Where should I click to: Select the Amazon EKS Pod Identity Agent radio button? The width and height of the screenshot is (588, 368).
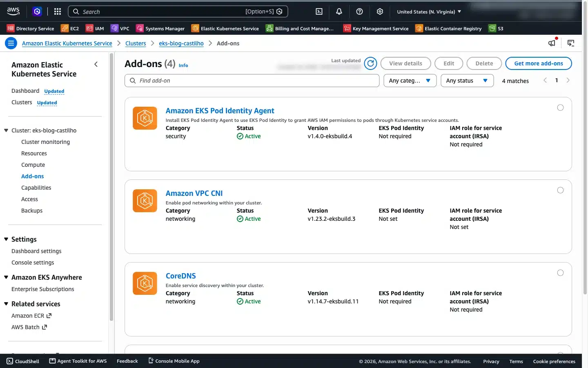(x=560, y=108)
